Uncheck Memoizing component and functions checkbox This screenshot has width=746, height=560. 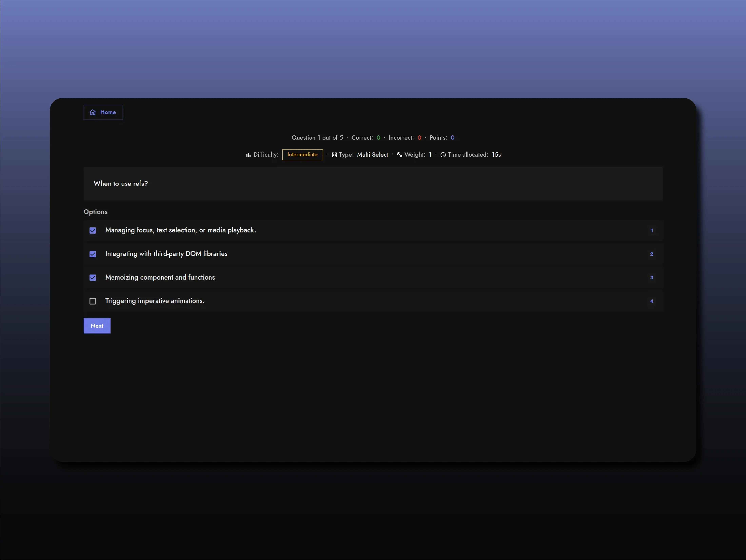[x=93, y=278]
